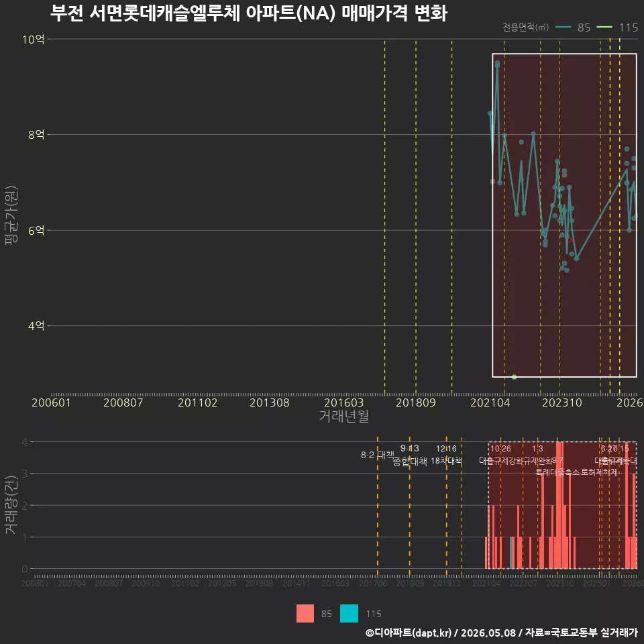Click the 85㎡ teal line legend swatch at top

563,27
